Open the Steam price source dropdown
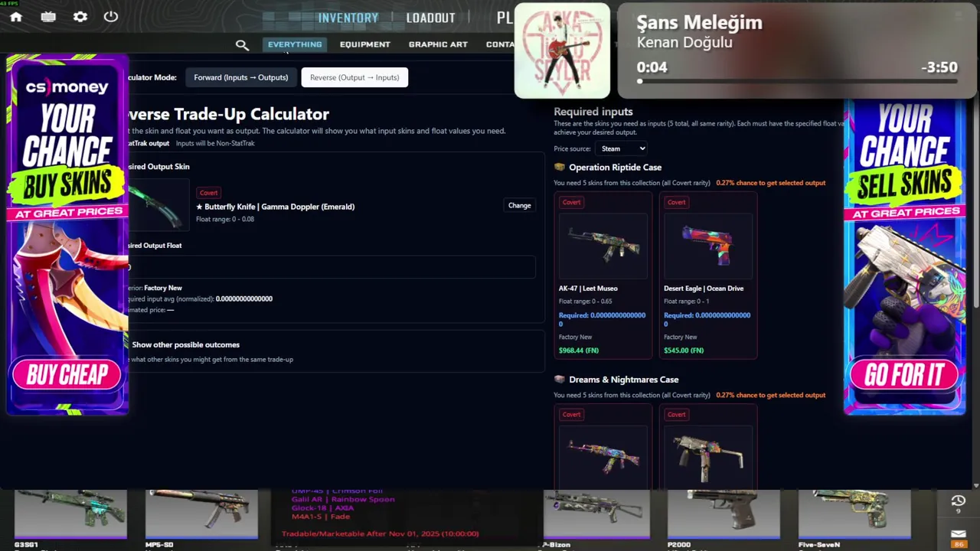 [621, 148]
